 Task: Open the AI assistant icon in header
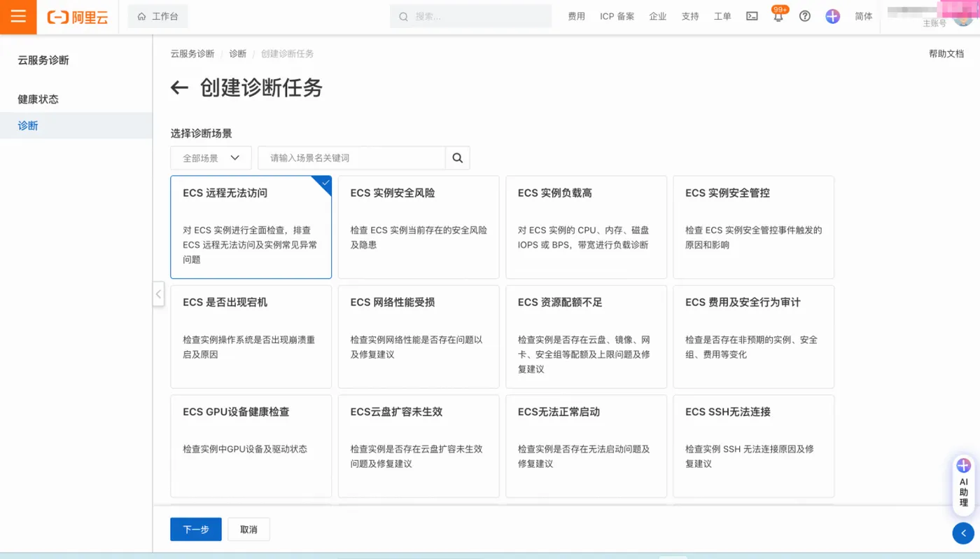[832, 16]
